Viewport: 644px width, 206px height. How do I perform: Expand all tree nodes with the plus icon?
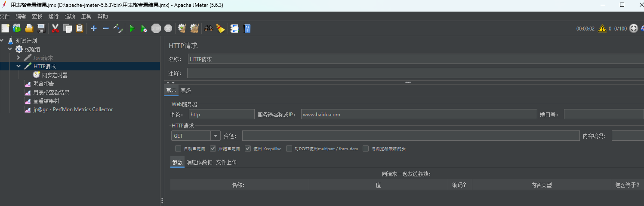click(94, 28)
